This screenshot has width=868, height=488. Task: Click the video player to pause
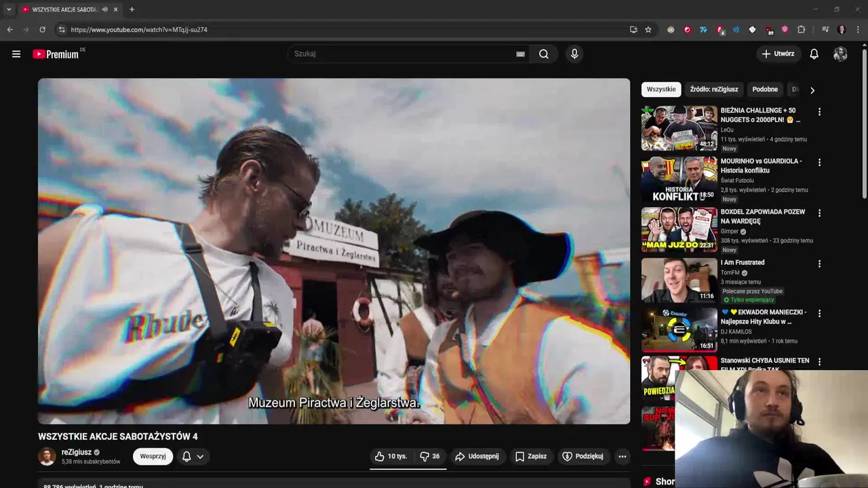pos(334,251)
